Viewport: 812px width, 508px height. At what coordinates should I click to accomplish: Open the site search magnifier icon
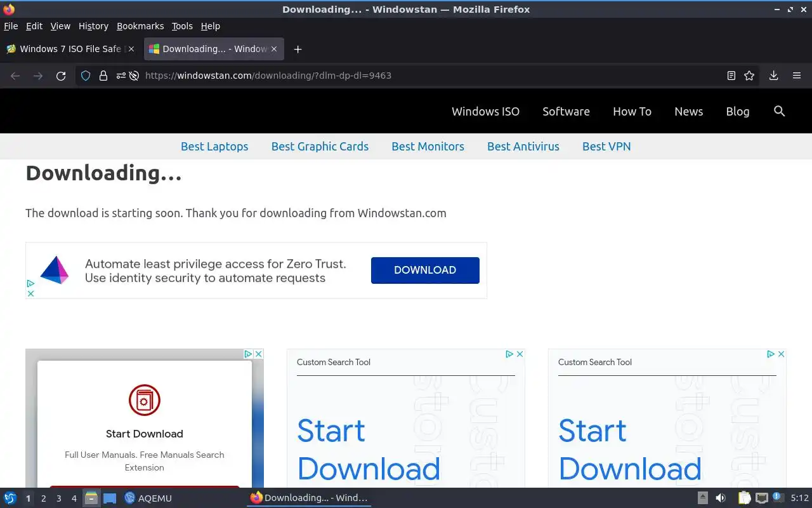[x=780, y=111]
